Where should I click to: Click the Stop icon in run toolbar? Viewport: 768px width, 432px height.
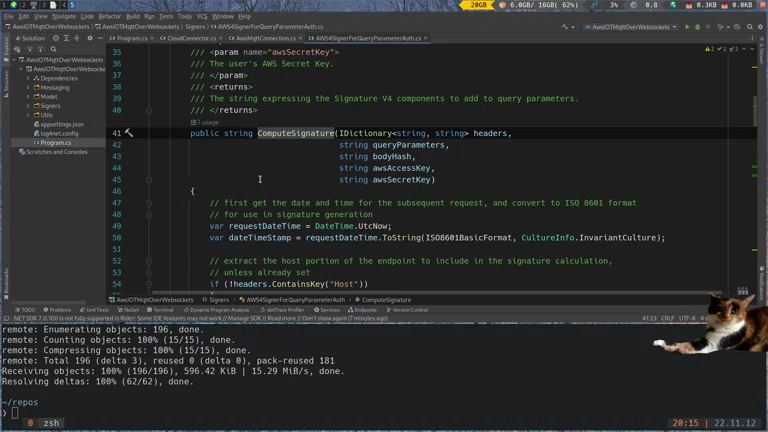click(708, 27)
